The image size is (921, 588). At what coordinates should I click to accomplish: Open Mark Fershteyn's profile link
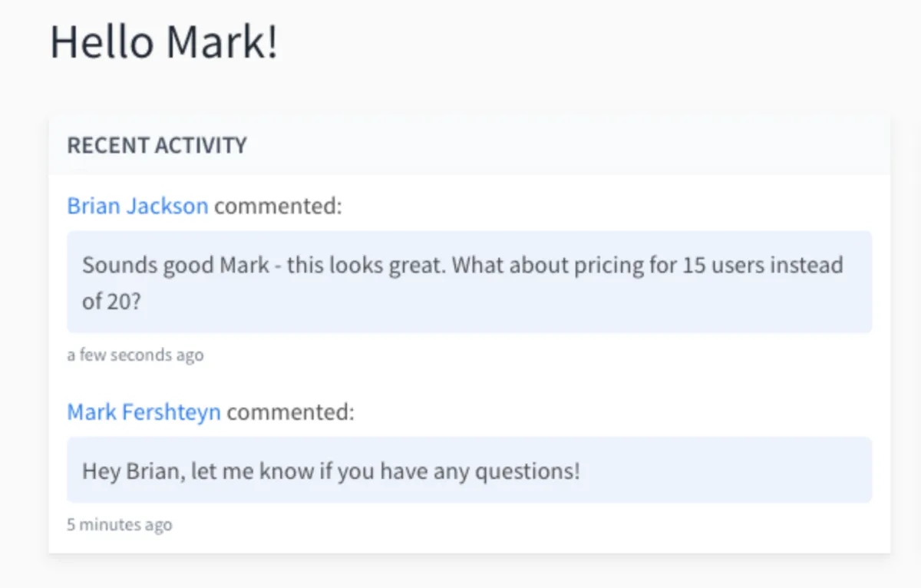144,413
